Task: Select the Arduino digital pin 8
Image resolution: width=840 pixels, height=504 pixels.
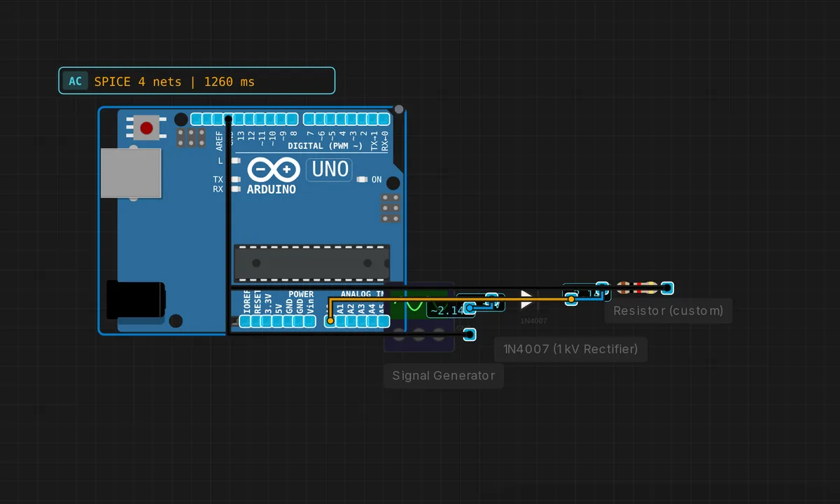Action: pyautogui.click(x=292, y=119)
